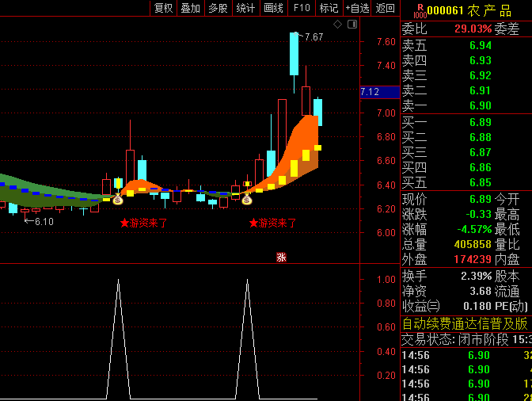Click the diamond icon above the chart

click(x=337, y=25)
